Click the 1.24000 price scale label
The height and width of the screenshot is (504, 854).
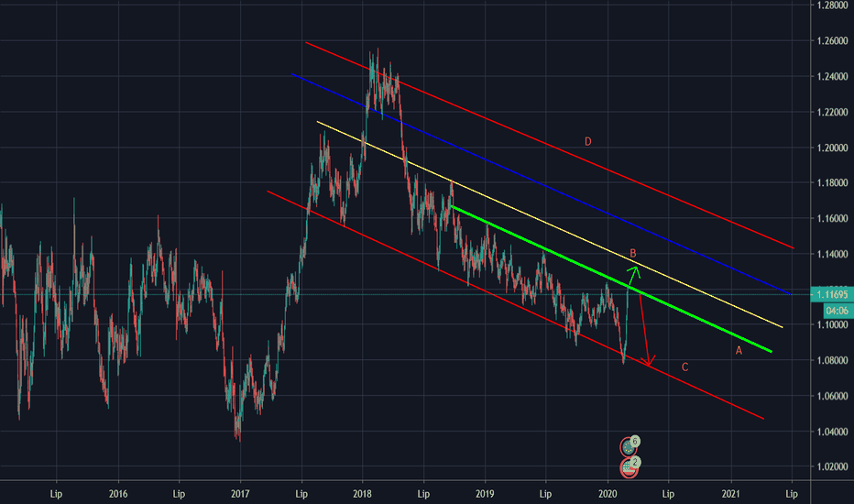coord(832,77)
